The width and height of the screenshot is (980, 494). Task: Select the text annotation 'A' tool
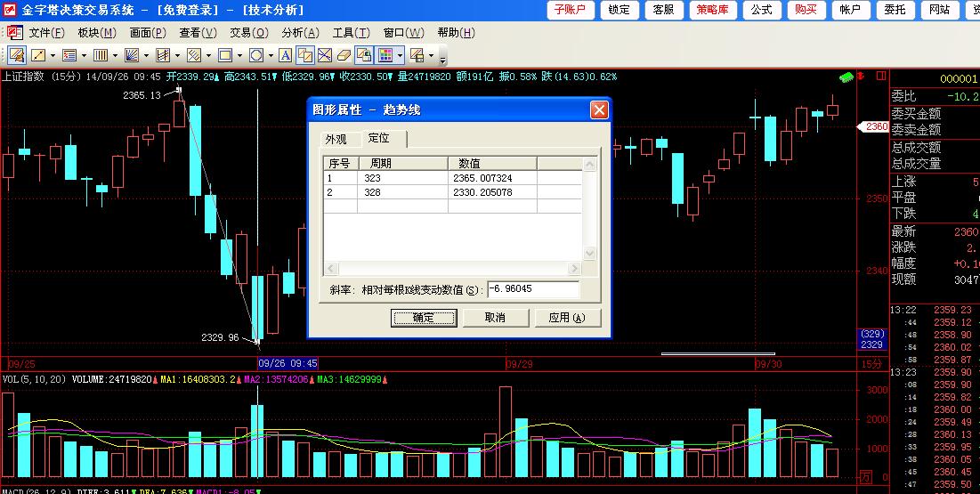point(285,55)
